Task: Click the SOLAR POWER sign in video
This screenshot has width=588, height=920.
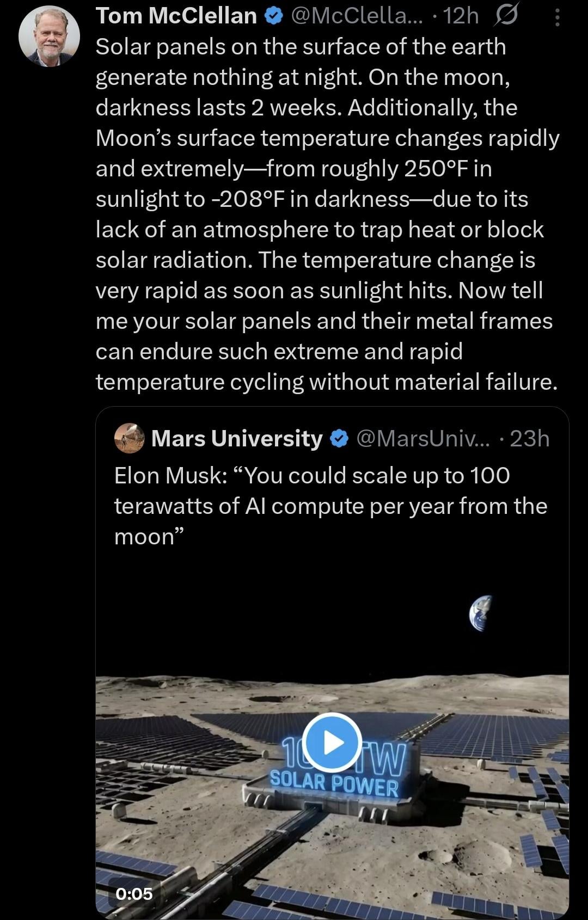Action: (x=334, y=784)
